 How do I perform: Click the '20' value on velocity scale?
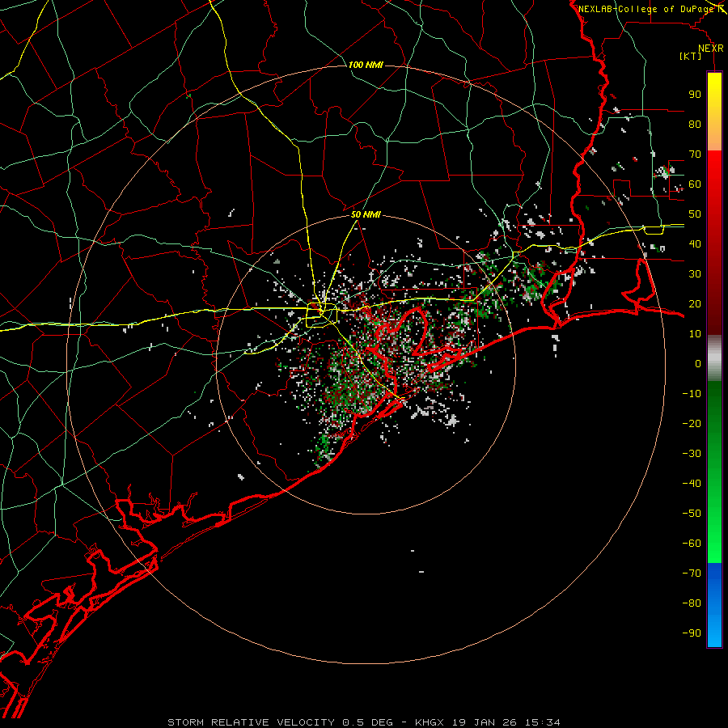tap(695, 304)
